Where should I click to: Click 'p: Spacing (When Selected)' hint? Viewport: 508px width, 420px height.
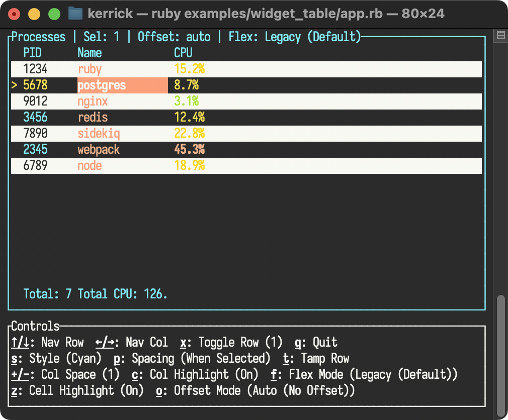pyautogui.click(x=192, y=359)
